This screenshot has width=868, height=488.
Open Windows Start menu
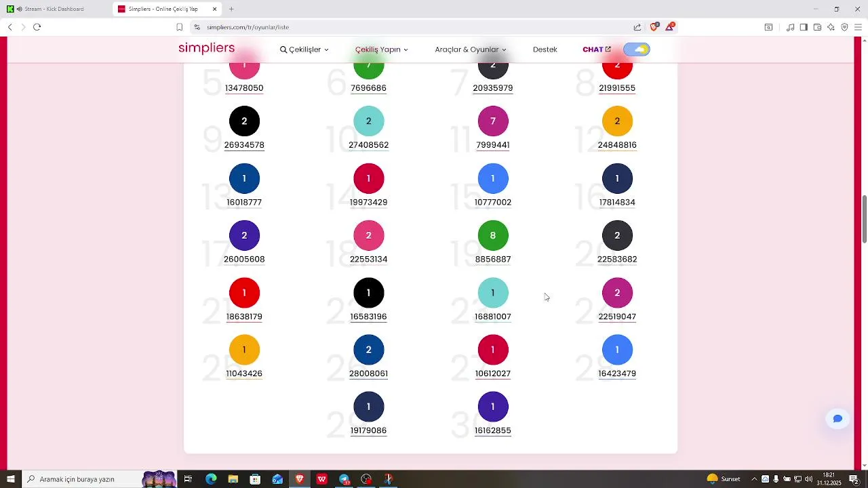(10, 479)
